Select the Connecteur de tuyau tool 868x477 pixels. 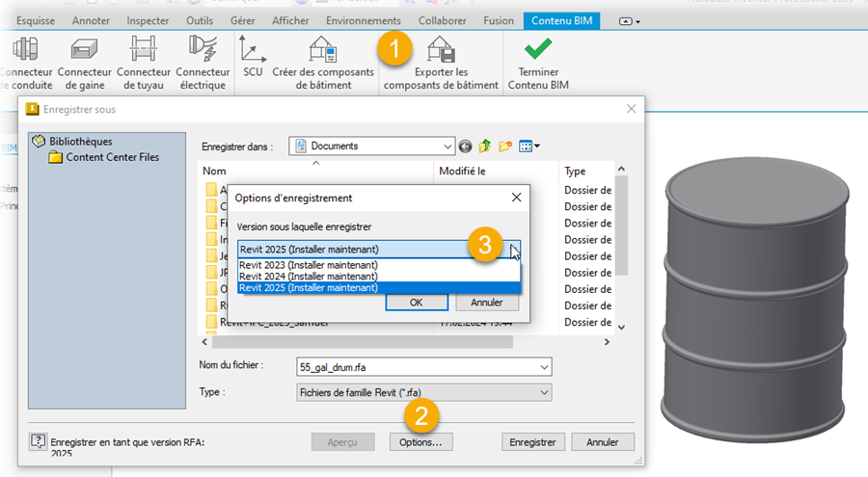[144, 63]
